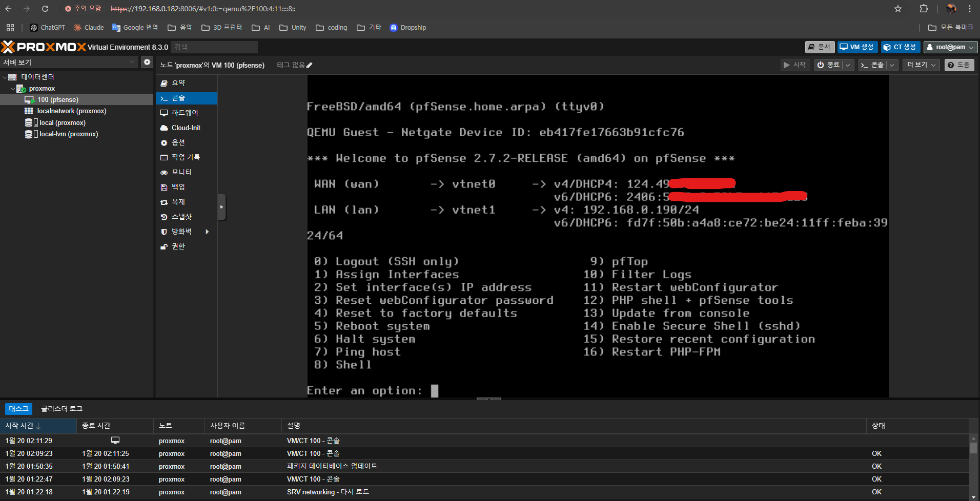This screenshot has width=980, height=501.
Task: Collapse the side panel with arrow handle
Action: coord(221,207)
